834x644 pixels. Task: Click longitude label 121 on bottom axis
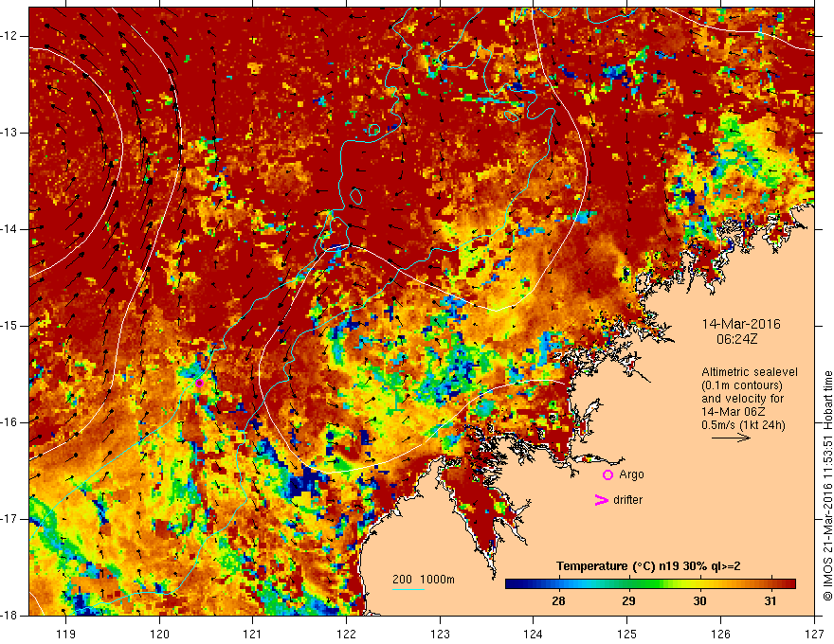point(253,634)
